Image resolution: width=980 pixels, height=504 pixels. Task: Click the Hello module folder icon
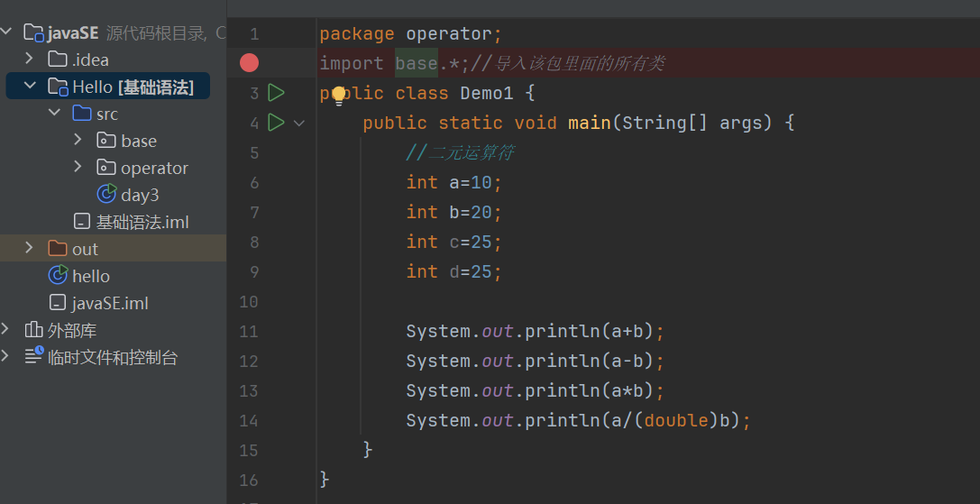pos(58,87)
